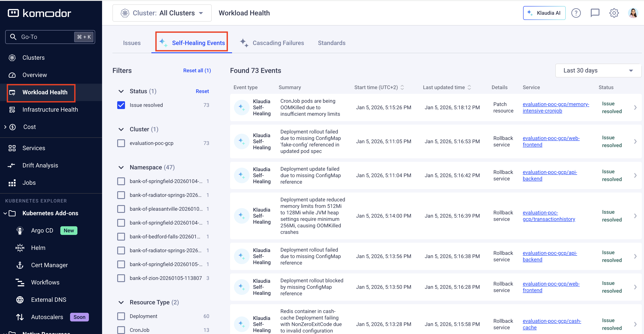The width and height of the screenshot is (644, 334).
Task: Open the chat feedback icon
Action: click(x=595, y=13)
